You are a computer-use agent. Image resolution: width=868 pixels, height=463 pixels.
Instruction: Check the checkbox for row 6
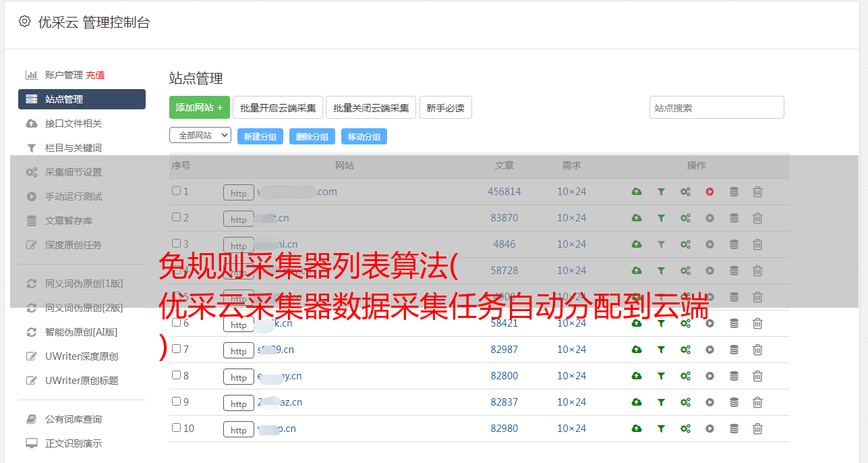click(176, 323)
